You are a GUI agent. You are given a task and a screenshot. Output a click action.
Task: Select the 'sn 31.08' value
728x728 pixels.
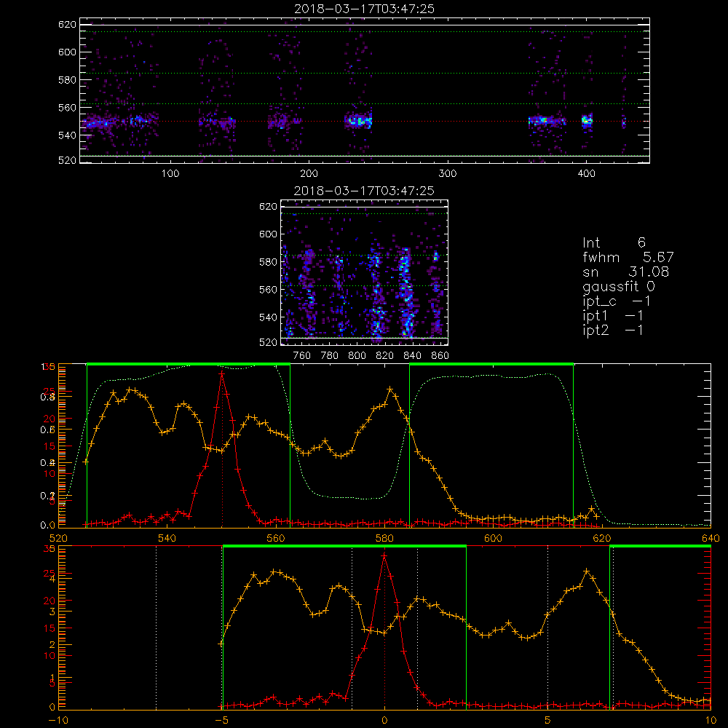tap(625, 272)
